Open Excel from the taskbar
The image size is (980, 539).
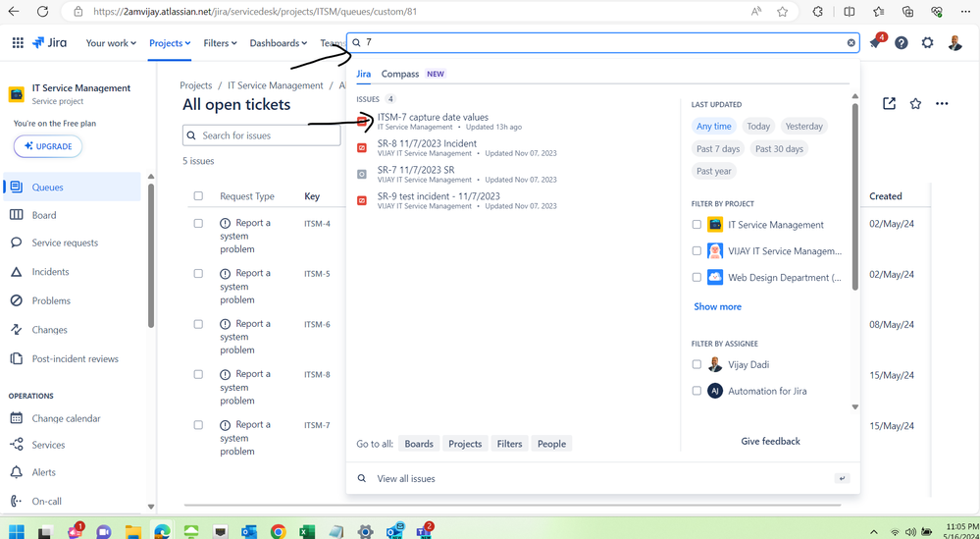(306, 531)
